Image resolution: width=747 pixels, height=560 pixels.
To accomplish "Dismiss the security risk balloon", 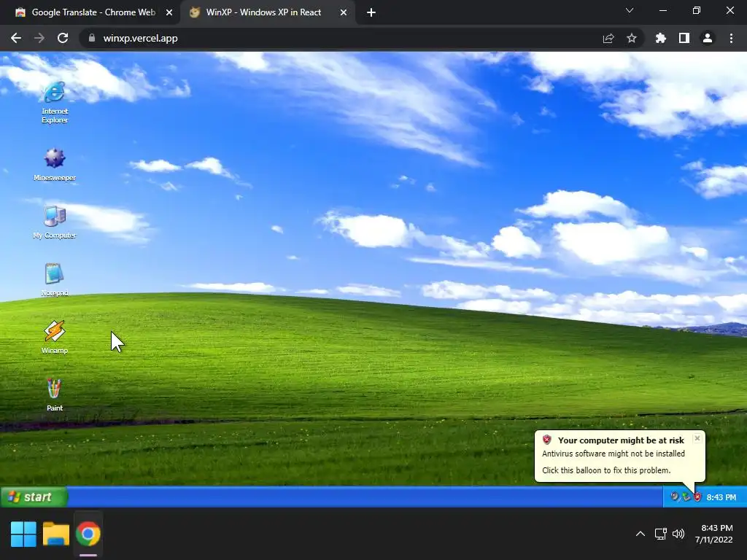I will click(x=697, y=438).
